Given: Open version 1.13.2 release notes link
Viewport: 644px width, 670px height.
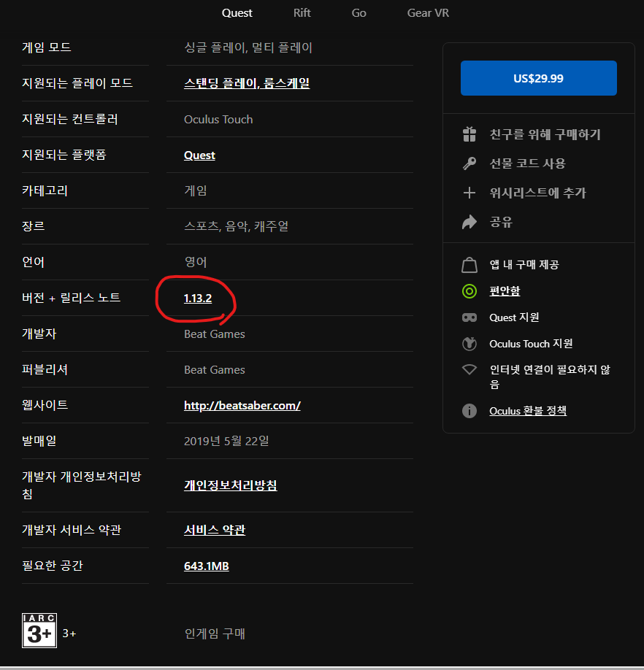Looking at the screenshot, I should [x=197, y=299].
